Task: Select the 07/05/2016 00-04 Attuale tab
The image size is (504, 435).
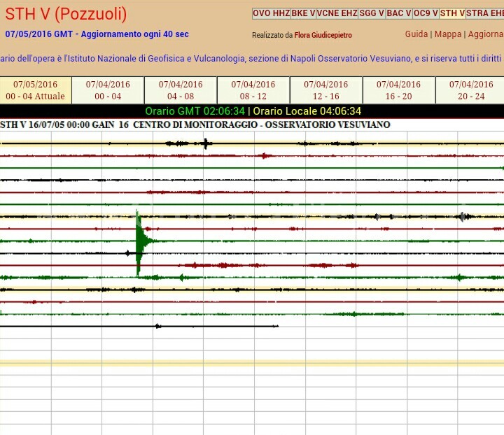Action: pos(35,90)
